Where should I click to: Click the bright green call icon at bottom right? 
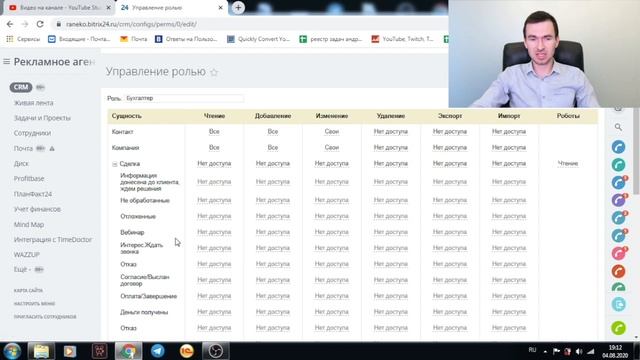tap(618, 328)
